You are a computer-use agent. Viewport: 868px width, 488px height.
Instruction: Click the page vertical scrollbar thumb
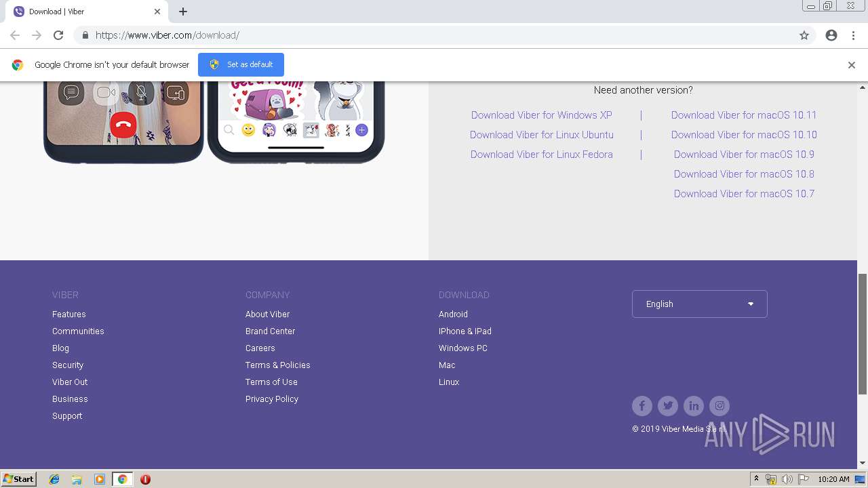pyautogui.click(x=863, y=333)
